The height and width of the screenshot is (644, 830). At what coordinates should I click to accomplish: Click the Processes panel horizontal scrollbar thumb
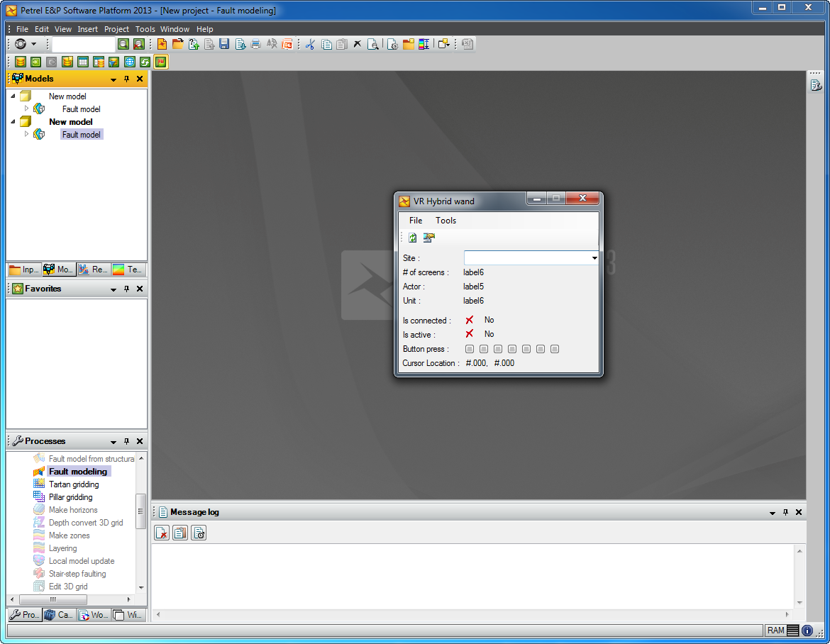point(53,599)
